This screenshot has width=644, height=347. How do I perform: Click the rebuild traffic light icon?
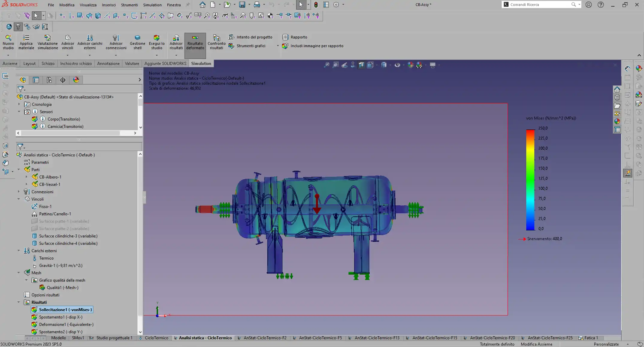click(x=316, y=5)
